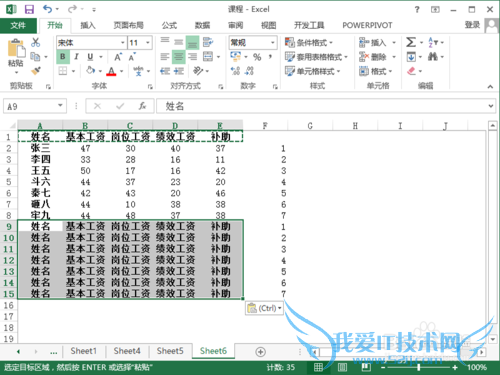Open Find and Select binoculars
This screenshot has height=375, width=500.
(433, 57)
